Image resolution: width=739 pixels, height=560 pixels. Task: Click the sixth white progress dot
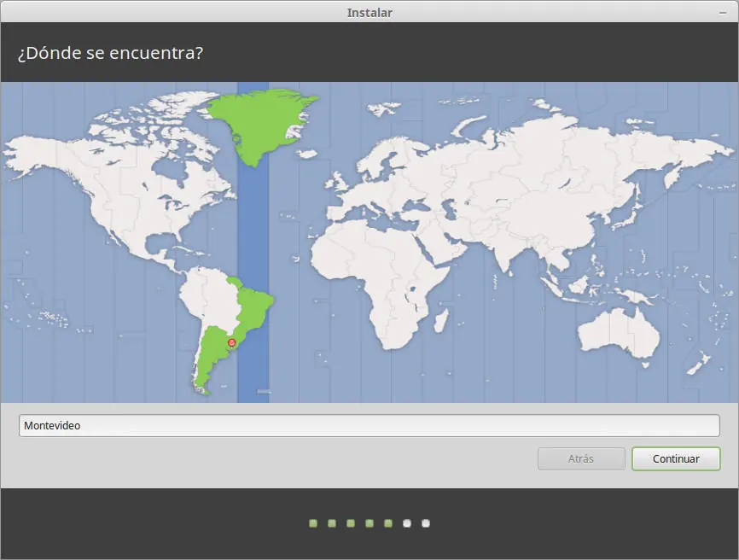click(x=407, y=523)
